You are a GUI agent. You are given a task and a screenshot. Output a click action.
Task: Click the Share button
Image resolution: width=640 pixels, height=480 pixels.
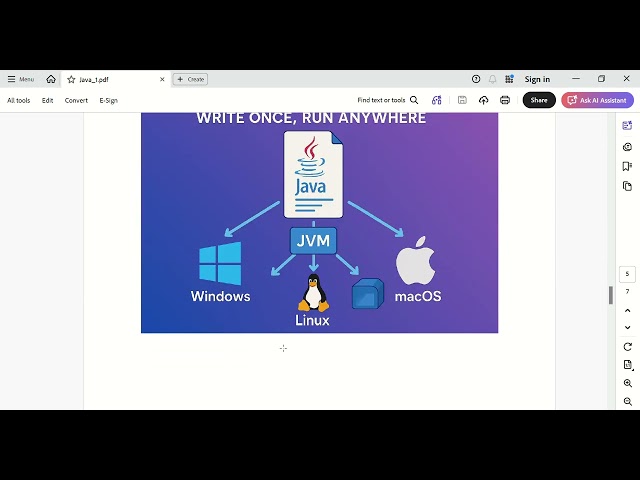coord(539,100)
